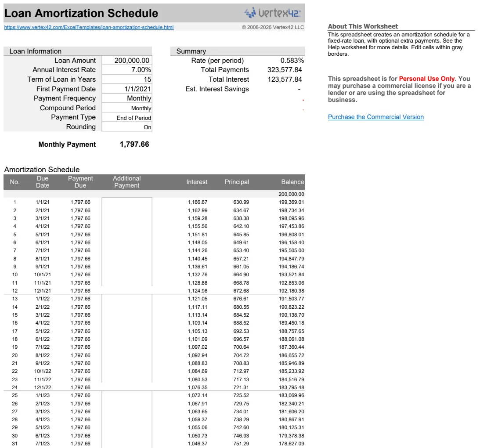Image resolution: width=480 pixels, height=448 pixels.
Task: Click the Rate (per period) value 0.583%
Action: tap(292, 60)
